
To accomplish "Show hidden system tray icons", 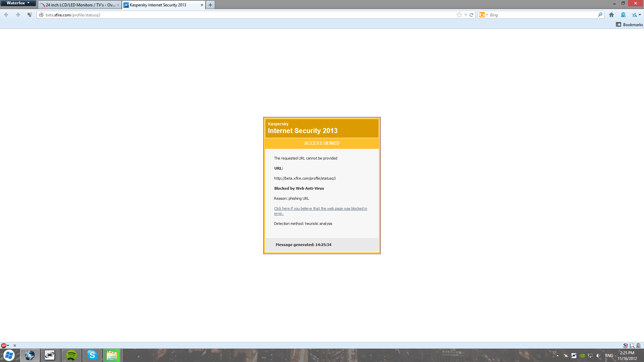I will tap(557, 356).
